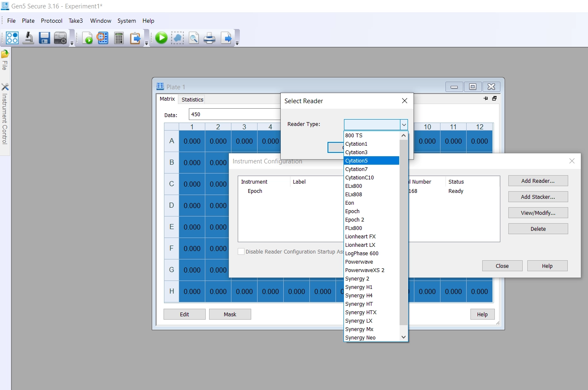588x390 pixels.
Task: Click the Reader Type combo box field
Action: 372,125
